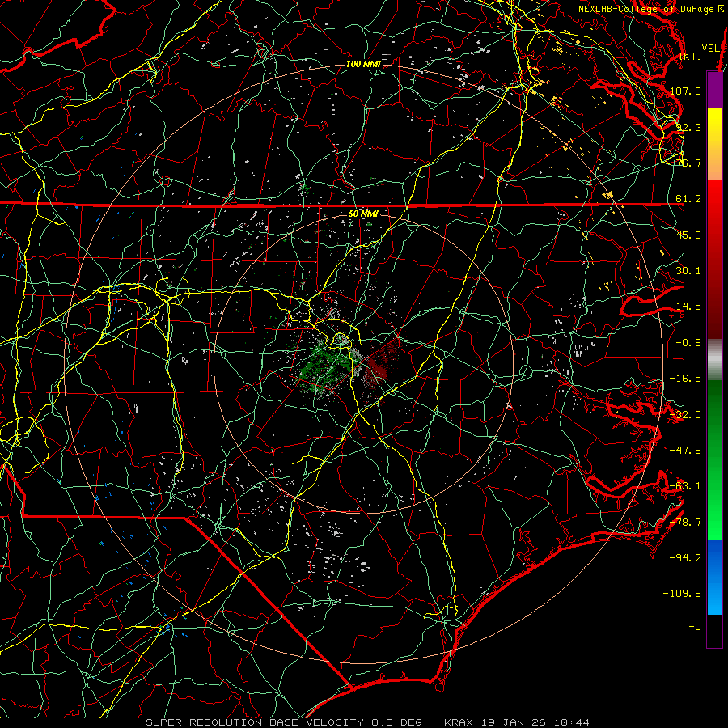Viewport: 728px width, 728px height.
Task: Click the -109.8 velocity scale value
Action: [683, 594]
